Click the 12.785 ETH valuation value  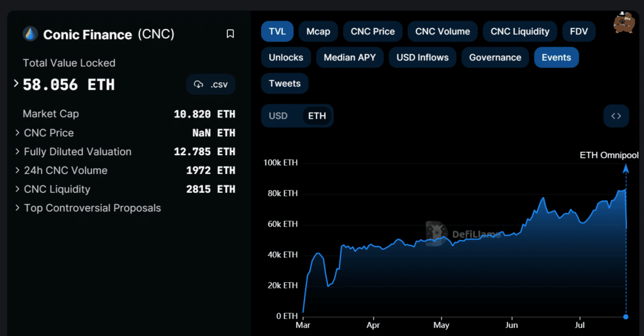coord(204,152)
